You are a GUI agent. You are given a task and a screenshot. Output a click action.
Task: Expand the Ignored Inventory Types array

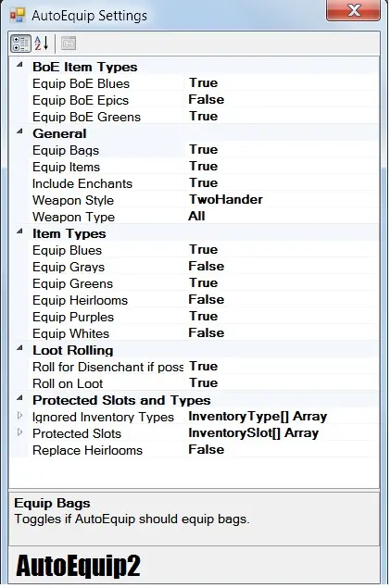[19, 416]
